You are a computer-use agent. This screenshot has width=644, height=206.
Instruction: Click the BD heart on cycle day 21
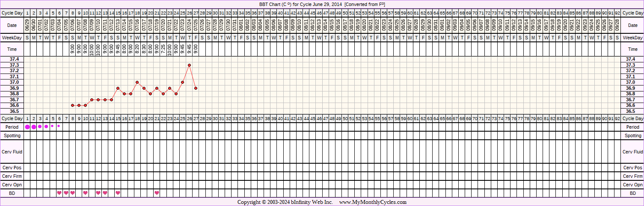(157, 193)
